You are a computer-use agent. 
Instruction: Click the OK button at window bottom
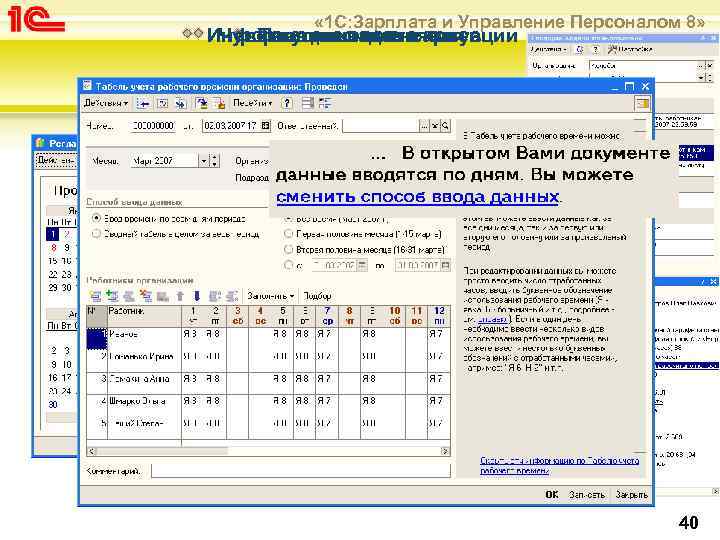pyautogui.click(x=551, y=495)
